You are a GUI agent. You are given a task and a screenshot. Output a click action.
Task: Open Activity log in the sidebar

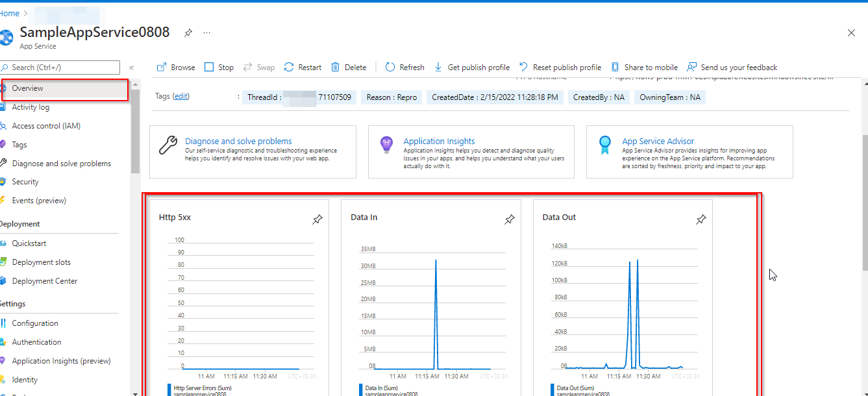[x=31, y=107]
